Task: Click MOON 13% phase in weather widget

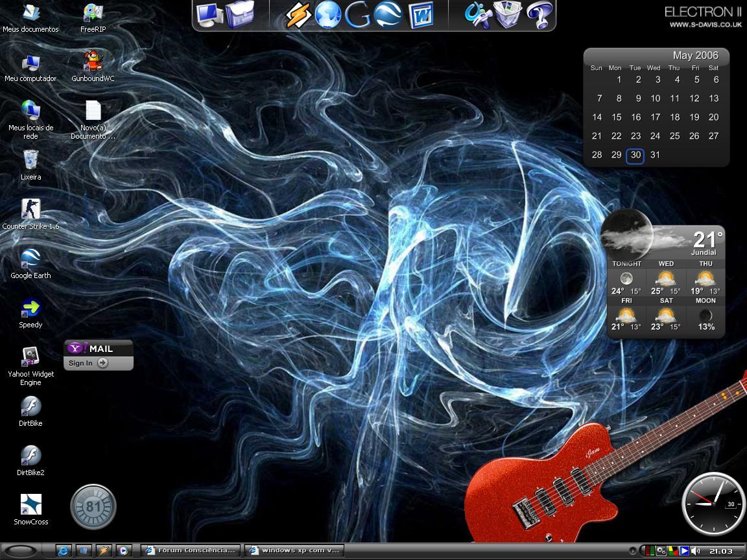Action: point(705,314)
